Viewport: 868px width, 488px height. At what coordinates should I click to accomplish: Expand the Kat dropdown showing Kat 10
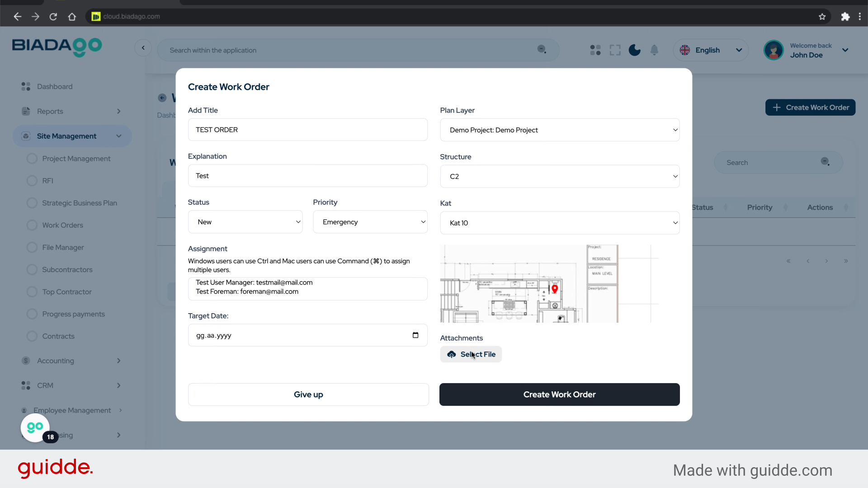point(560,223)
